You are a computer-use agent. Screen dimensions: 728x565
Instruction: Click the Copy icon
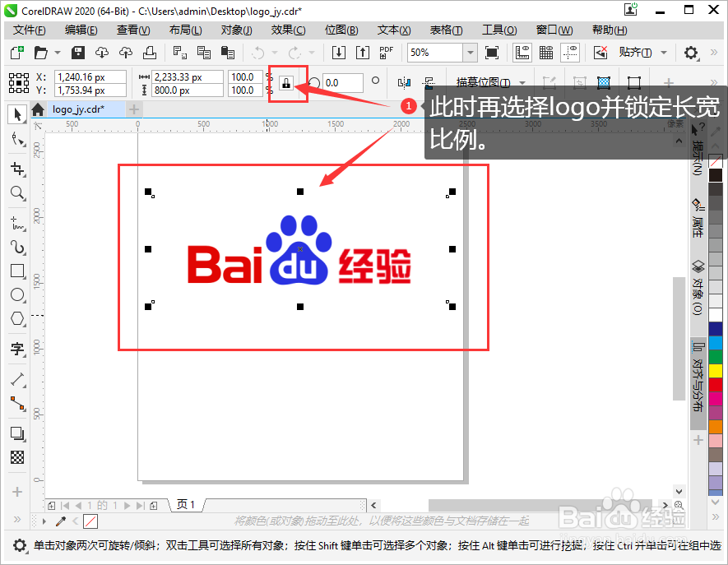[x=203, y=53]
